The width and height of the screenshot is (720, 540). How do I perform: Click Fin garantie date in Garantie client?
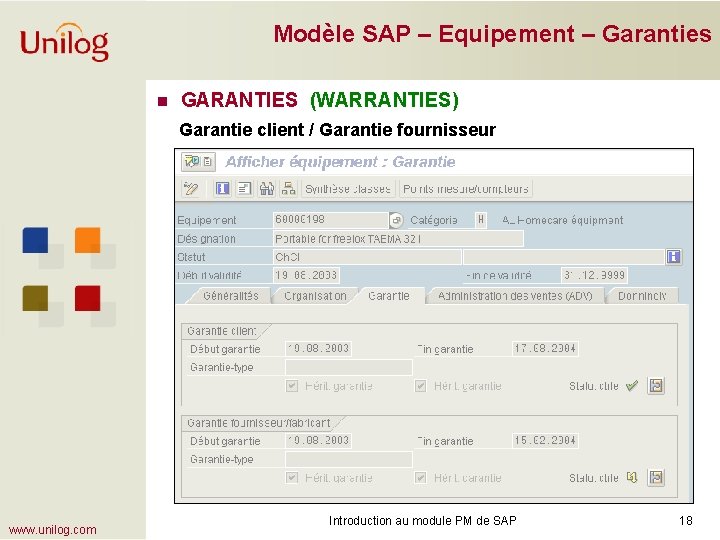545,349
